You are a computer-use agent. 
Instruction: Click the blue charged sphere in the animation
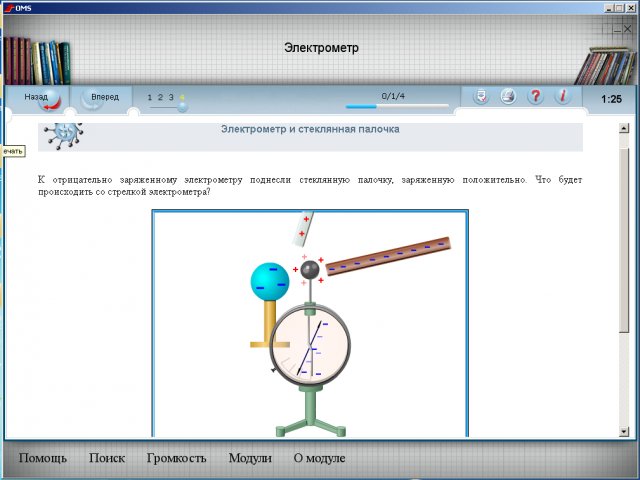pos(270,282)
